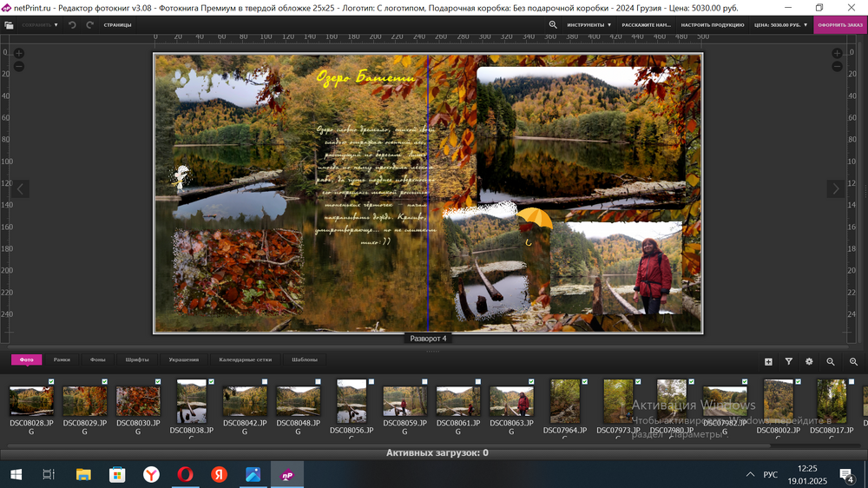The image size is (868, 488).
Task: Check the box on DSC08048.JPG
Action: click(318, 382)
